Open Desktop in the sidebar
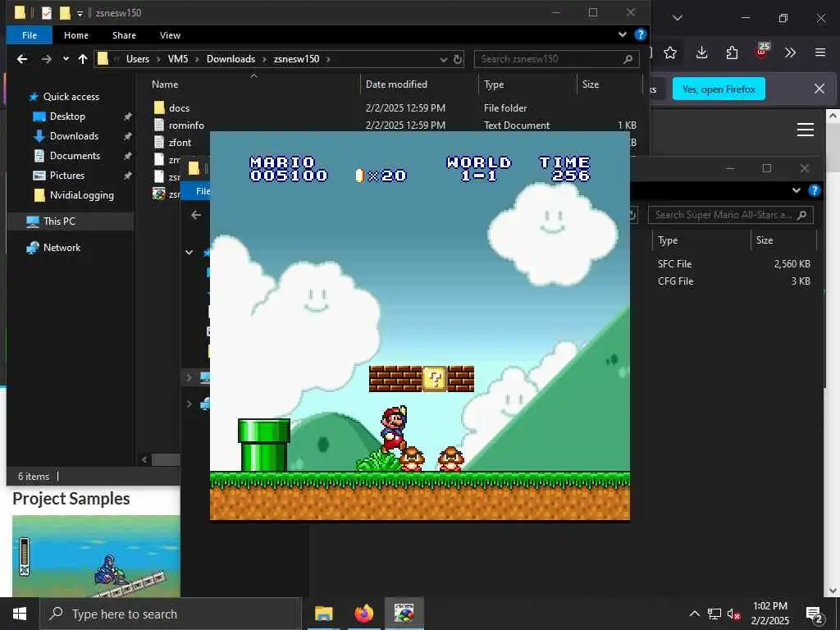 click(x=67, y=116)
